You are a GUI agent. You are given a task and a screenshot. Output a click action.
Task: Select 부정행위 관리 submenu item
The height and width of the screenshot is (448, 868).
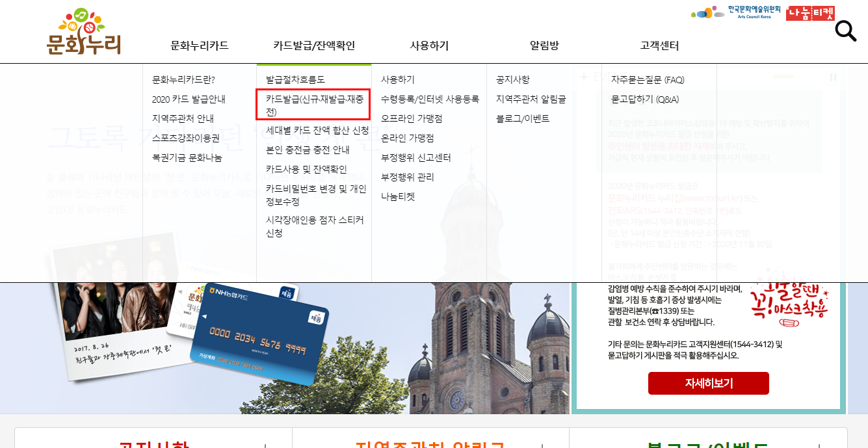pos(408,177)
